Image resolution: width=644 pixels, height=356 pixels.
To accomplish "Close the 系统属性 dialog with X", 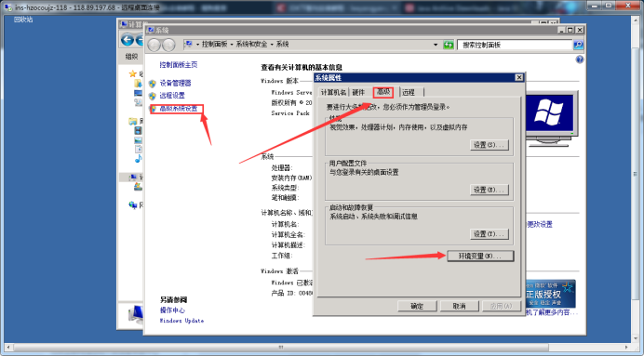I will [518, 77].
